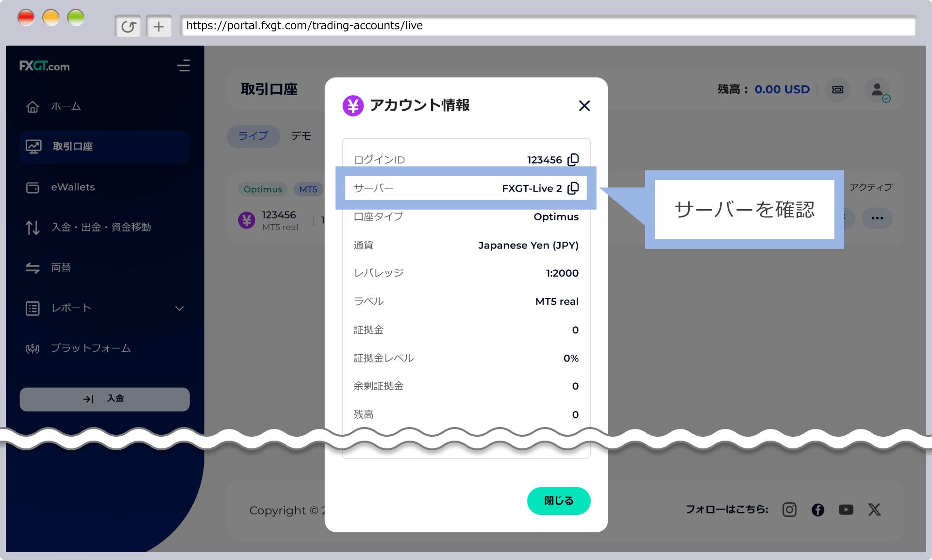Open the Facebook link
The image size is (932, 560).
(818, 510)
